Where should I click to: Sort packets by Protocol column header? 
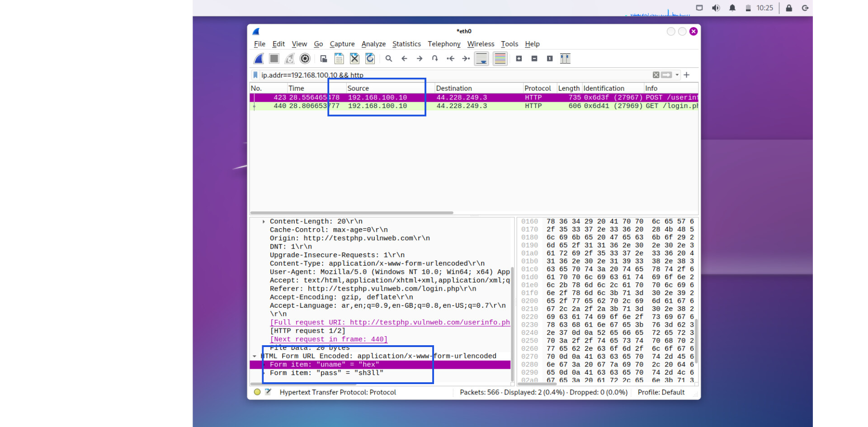pyautogui.click(x=539, y=88)
